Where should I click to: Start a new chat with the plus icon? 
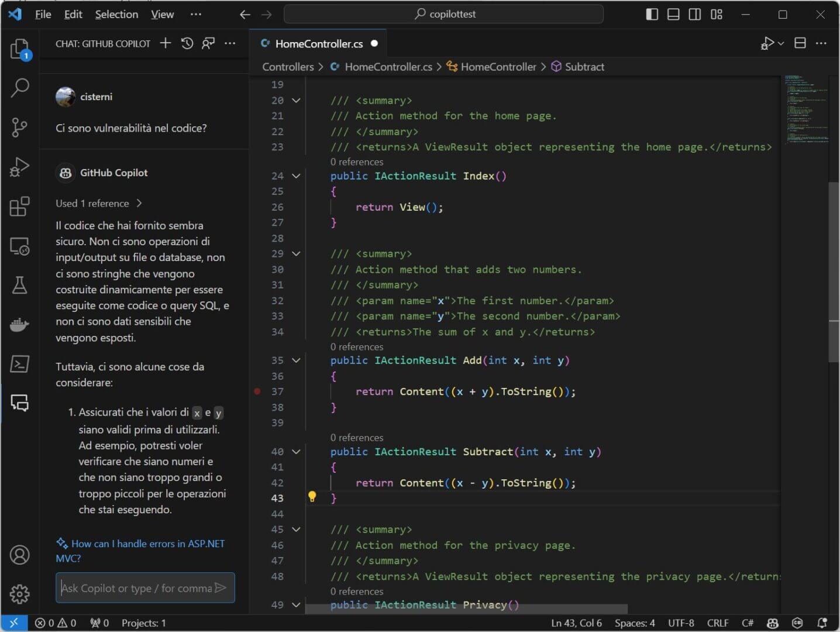(165, 43)
